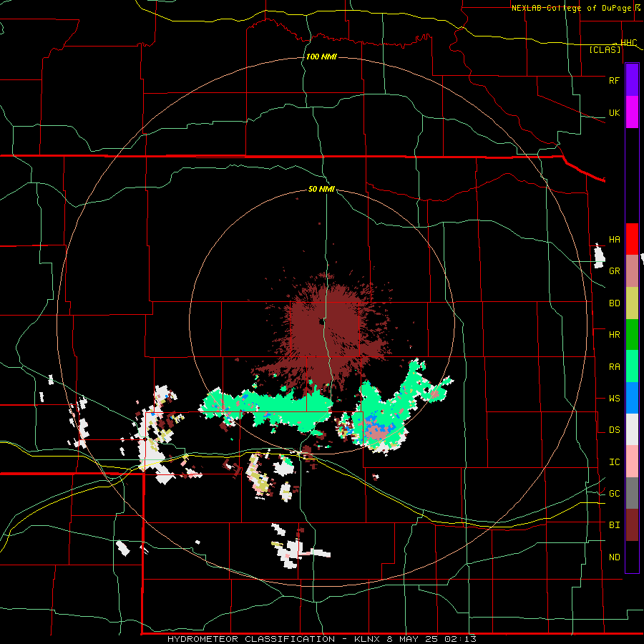Viewport: 644px width, 644px height.
Task: Click the HHC product code label
Action: (628, 43)
